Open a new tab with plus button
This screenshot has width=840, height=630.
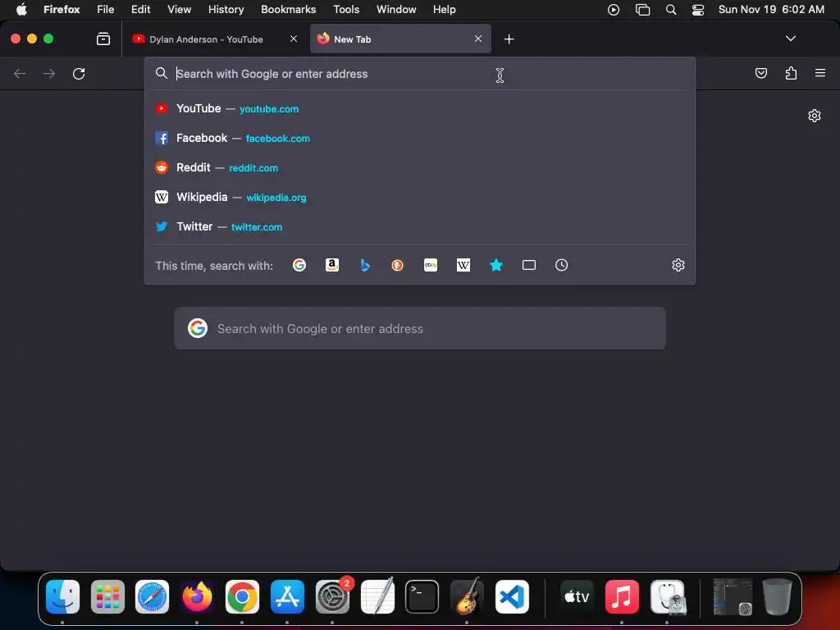(509, 39)
